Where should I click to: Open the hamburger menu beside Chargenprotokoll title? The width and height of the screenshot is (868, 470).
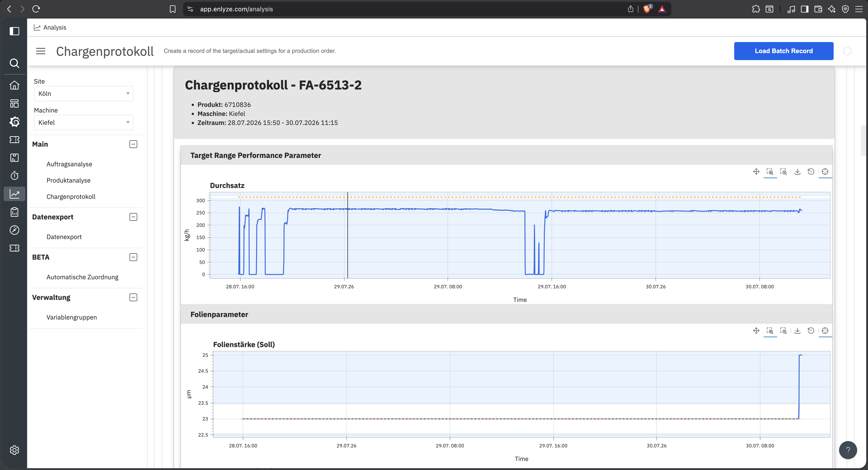click(40, 51)
